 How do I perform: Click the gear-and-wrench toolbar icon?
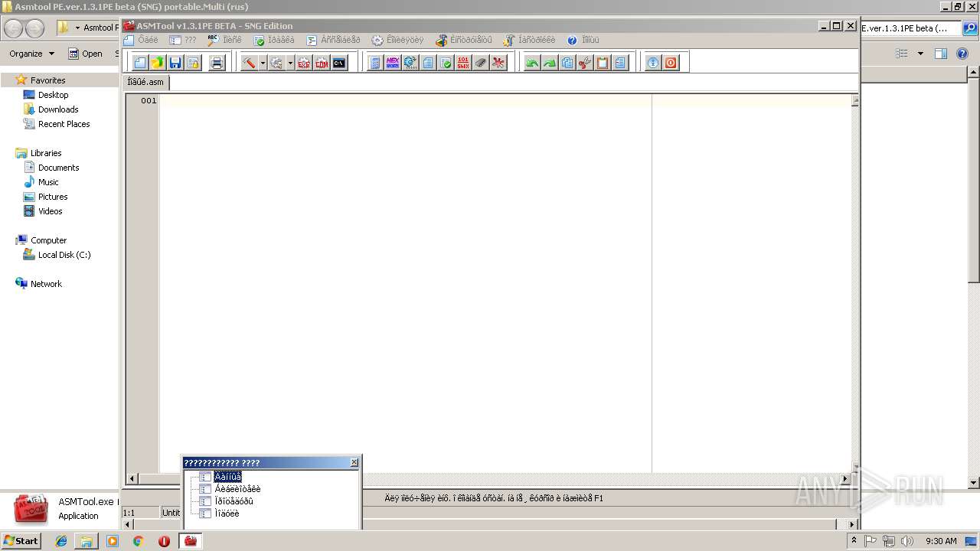[276, 63]
